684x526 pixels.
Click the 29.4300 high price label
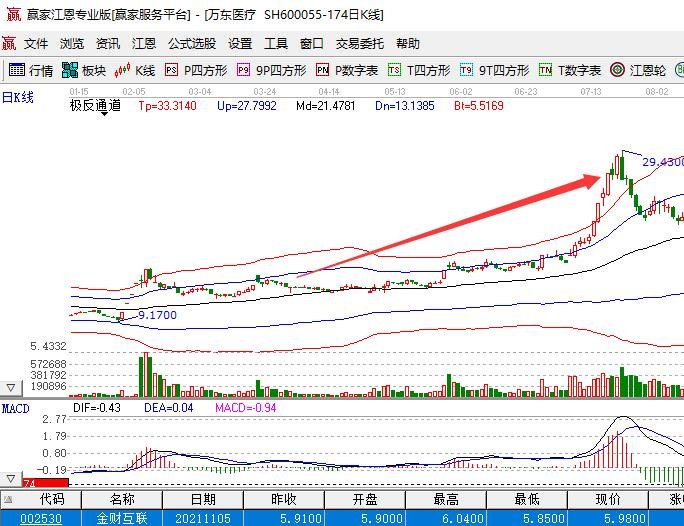(x=663, y=162)
